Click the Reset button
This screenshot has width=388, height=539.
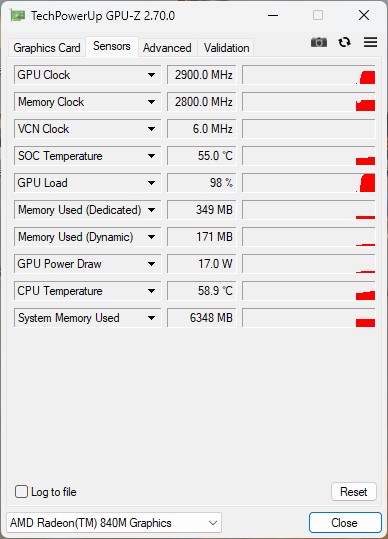pyautogui.click(x=354, y=492)
